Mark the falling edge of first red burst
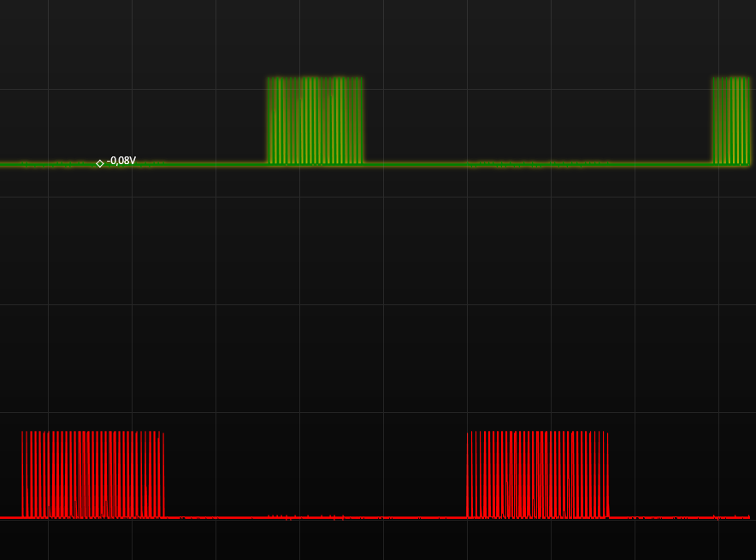 pyautogui.click(x=163, y=475)
